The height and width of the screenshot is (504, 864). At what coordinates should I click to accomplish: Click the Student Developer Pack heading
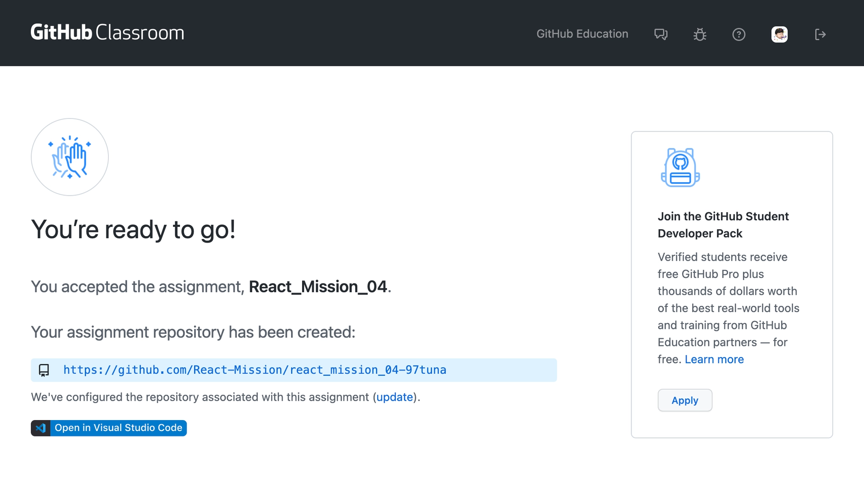pyautogui.click(x=723, y=225)
